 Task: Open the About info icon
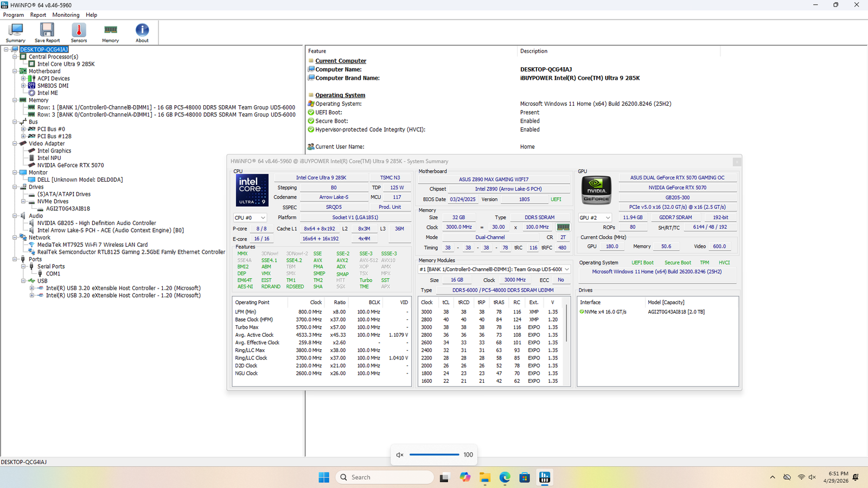coord(142,29)
